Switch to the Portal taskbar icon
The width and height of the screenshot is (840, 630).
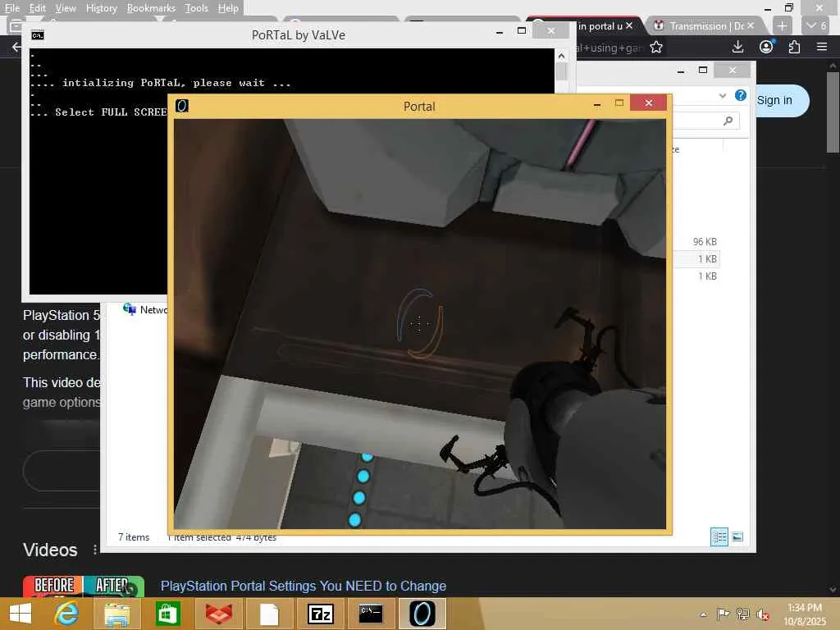tap(422, 614)
